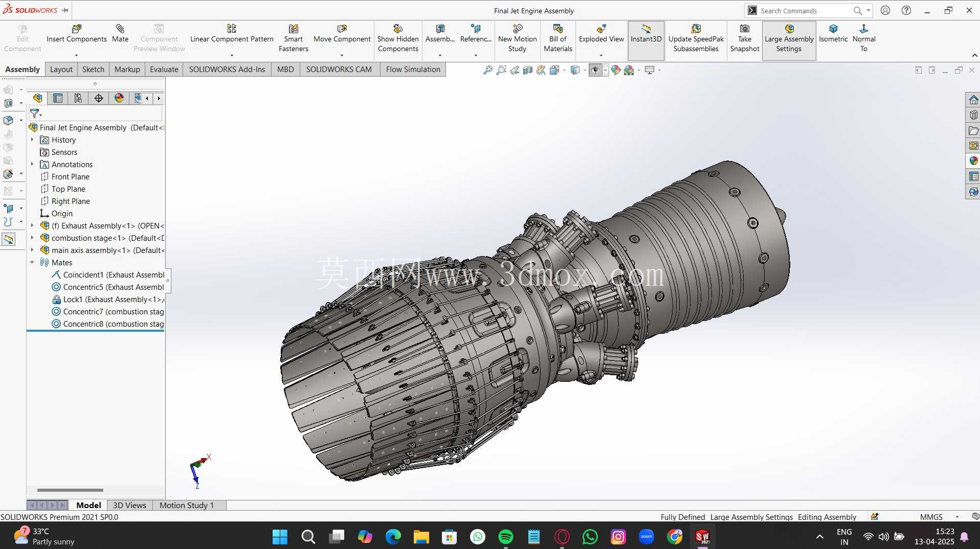
Task: Click Show Hidden Components
Action: 398,38
